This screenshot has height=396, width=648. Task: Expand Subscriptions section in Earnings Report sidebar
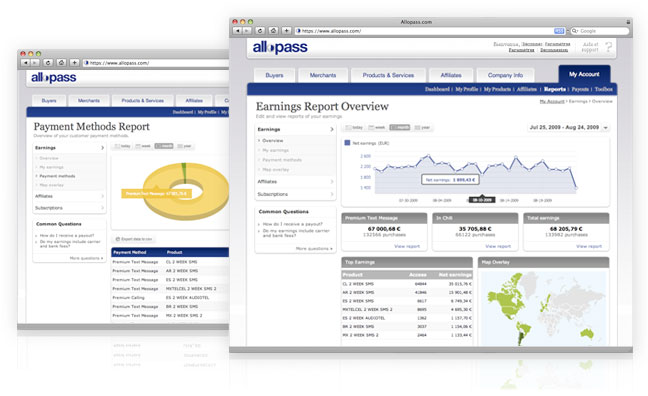[295, 194]
